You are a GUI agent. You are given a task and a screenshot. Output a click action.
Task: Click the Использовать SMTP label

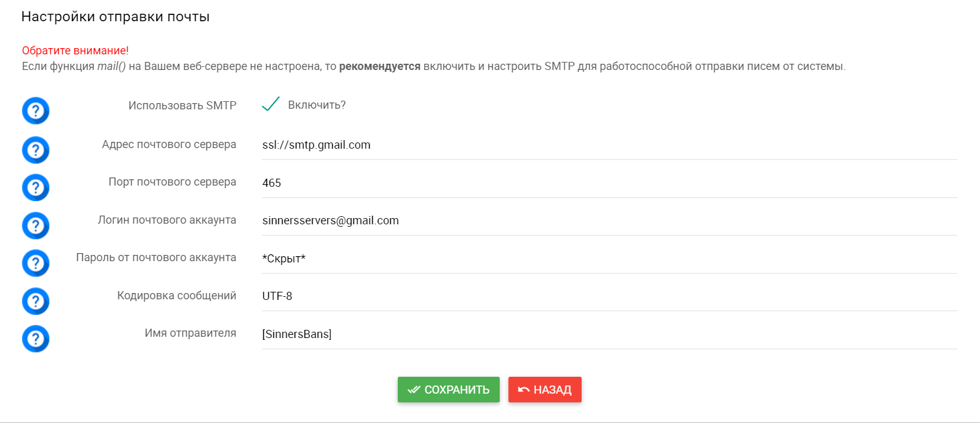tap(183, 106)
